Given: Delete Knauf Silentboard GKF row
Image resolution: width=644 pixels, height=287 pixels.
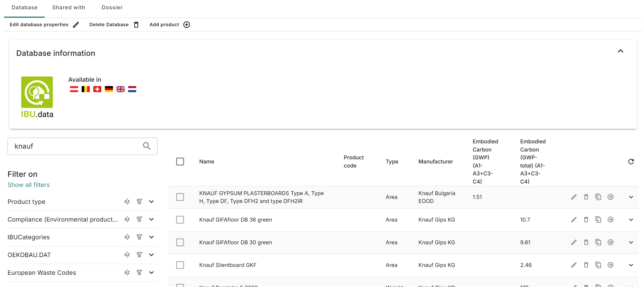Looking at the screenshot, I should (x=586, y=265).
